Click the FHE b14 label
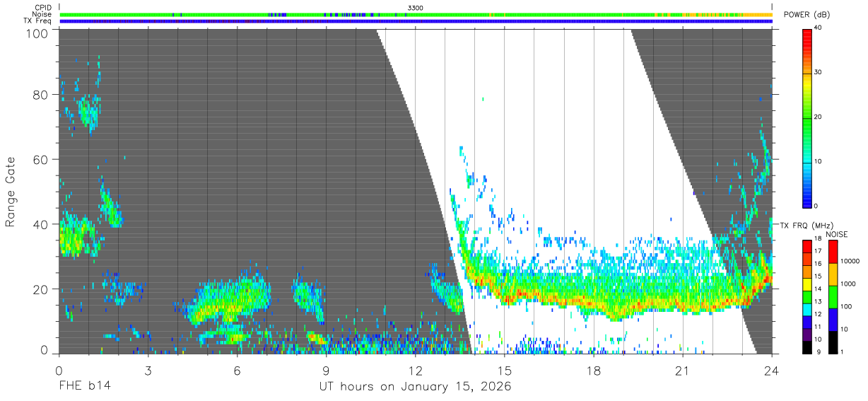Screen dimensions: 868x401 [x=84, y=386]
